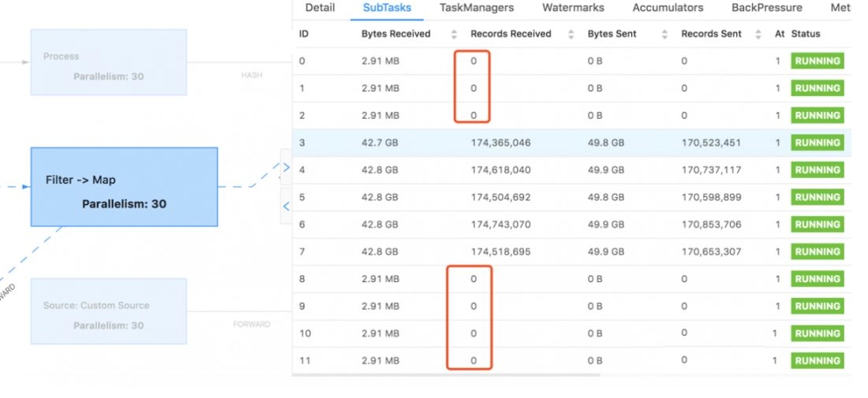This screenshot has height=398, width=868.
Task: Open the BackPressure tab
Action: (x=767, y=8)
